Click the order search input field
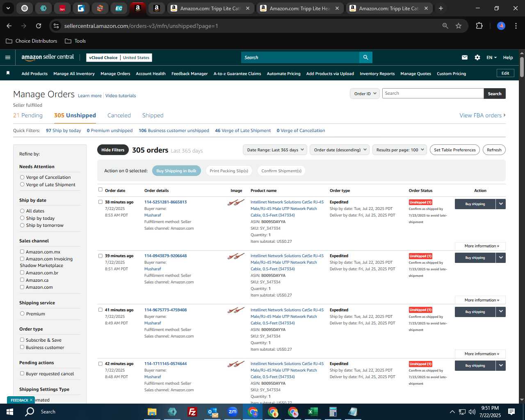This screenshot has width=525, height=420. tap(433, 94)
